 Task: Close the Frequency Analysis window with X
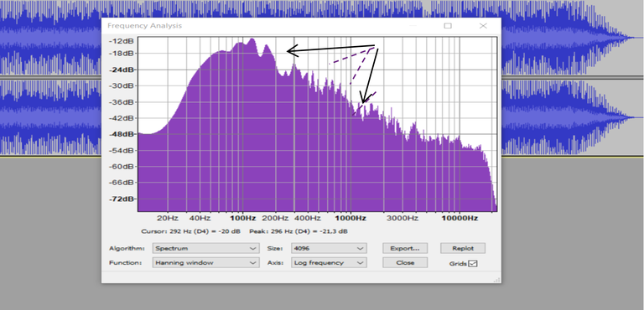pos(483,26)
